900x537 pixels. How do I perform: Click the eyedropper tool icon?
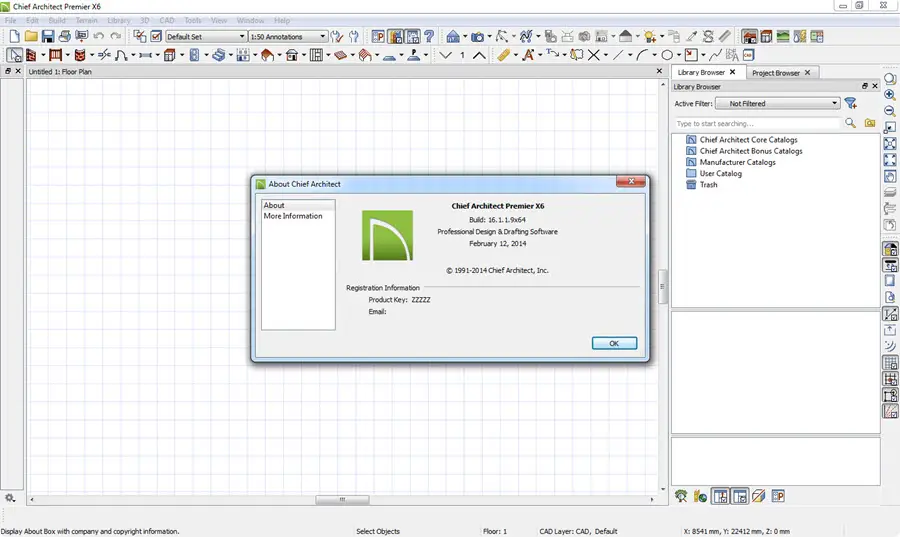tap(692, 37)
